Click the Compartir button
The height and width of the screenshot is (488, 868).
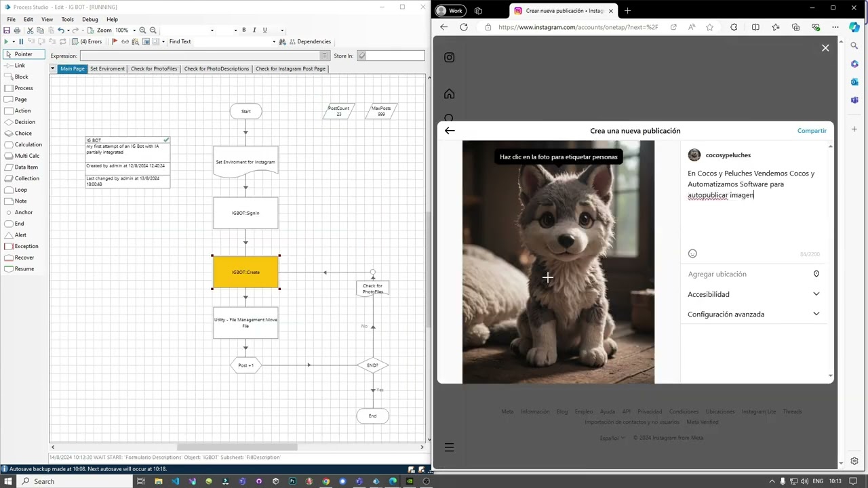point(812,131)
